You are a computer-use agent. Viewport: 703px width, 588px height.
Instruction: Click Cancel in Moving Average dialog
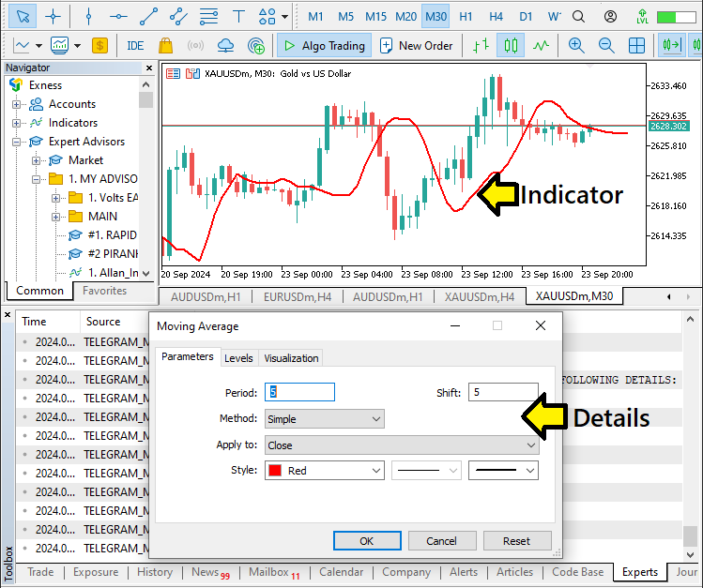coord(442,541)
